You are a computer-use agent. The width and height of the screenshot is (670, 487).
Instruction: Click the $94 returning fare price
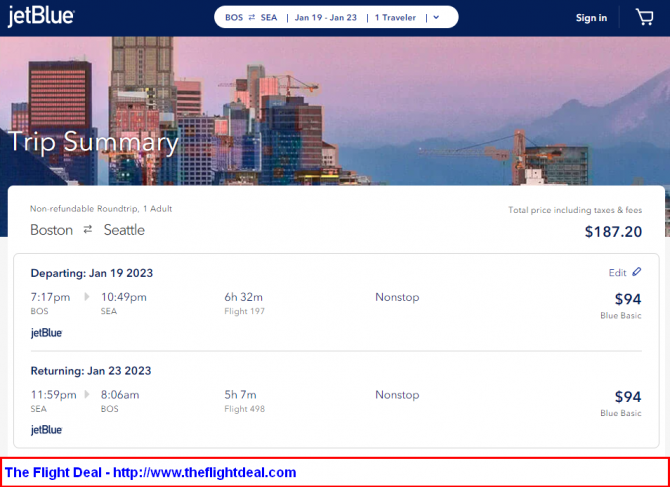[628, 397]
